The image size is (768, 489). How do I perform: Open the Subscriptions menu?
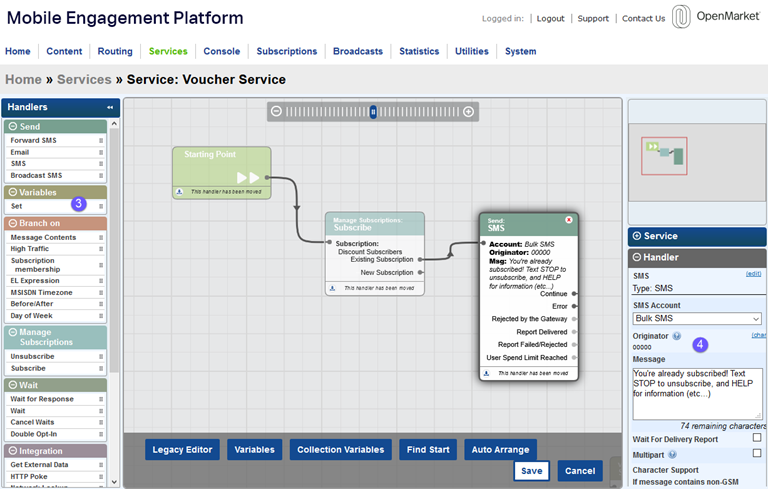click(x=287, y=51)
